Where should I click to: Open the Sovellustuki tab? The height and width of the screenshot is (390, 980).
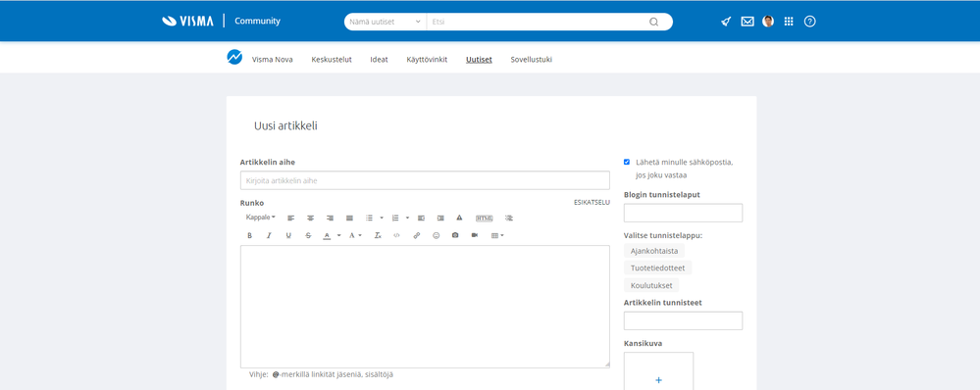click(x=532, y=60)
